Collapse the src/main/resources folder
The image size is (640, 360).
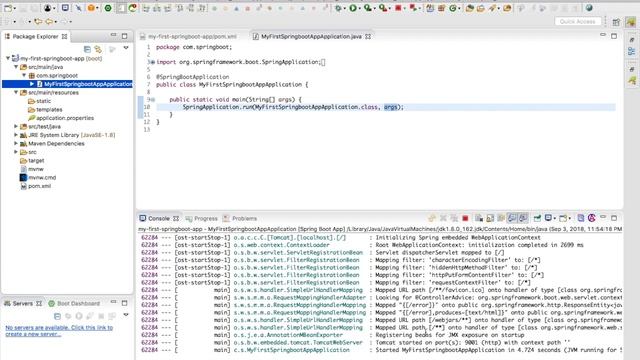coord(16,93)
